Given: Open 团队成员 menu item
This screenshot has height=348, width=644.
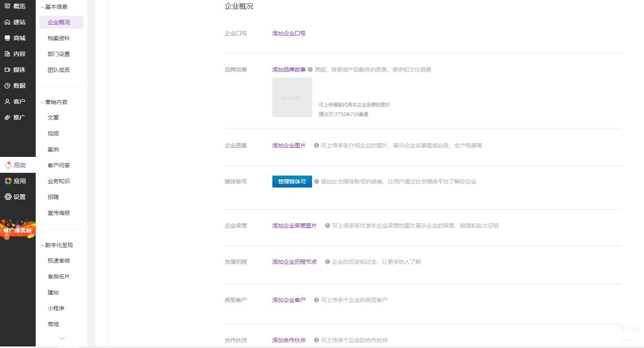Looking at the screenshot, I should 59,70.
